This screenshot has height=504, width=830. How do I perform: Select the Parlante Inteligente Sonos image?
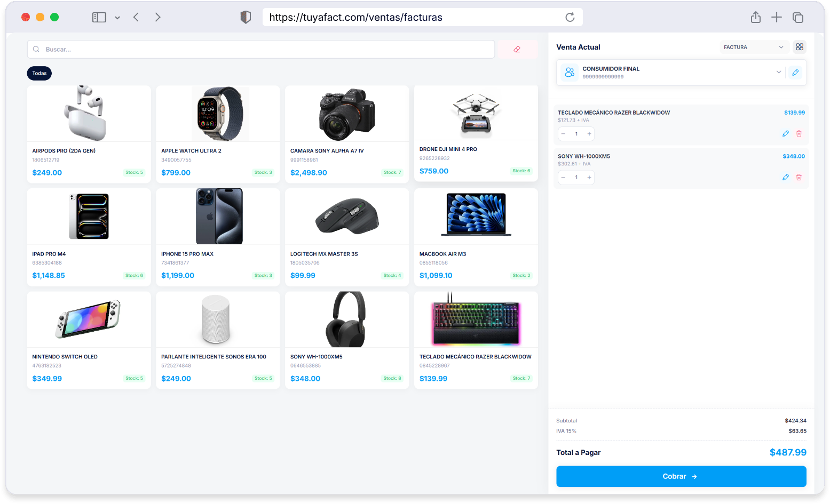tap(216, 319)
